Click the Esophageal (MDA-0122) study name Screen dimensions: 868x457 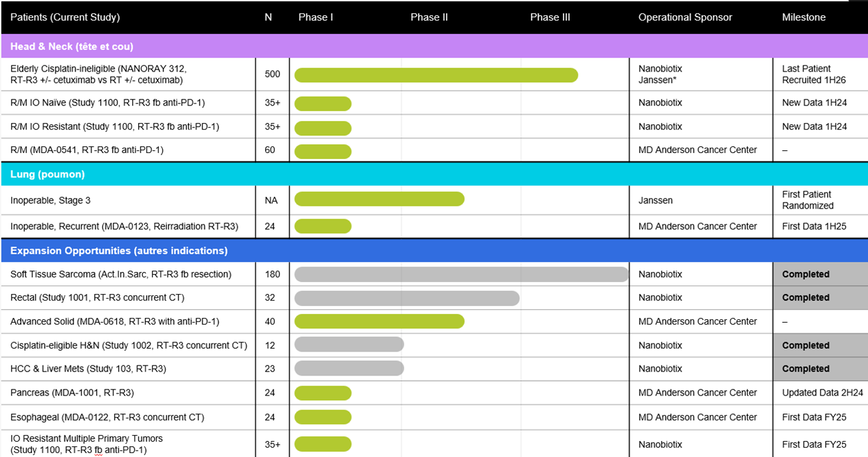(107, 417)
